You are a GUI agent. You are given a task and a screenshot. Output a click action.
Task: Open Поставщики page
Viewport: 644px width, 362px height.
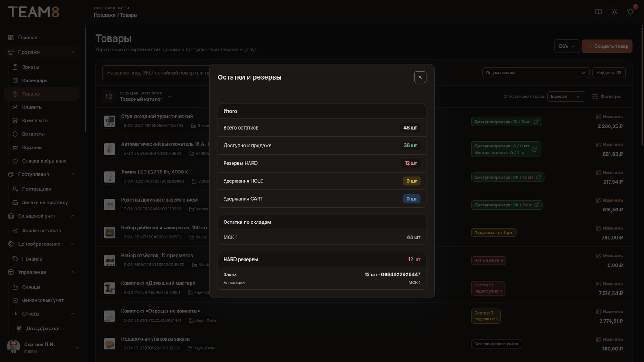click(42, 189)
